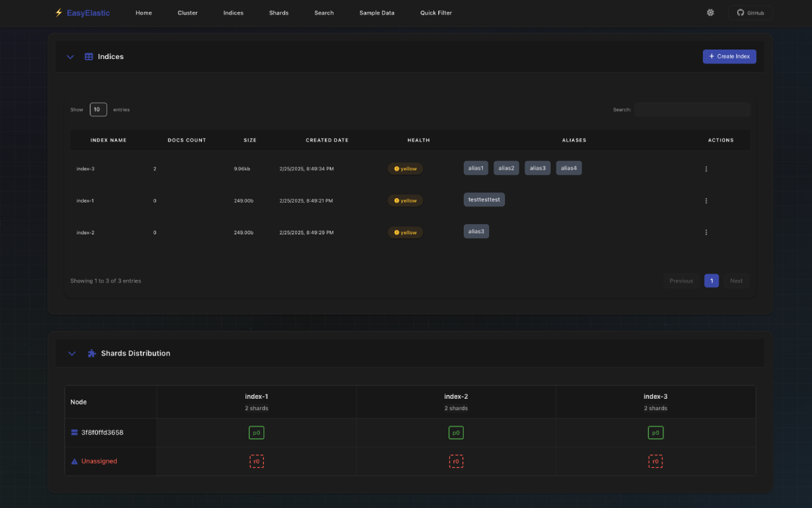The width and height of the screenshot is (812, 508).
Task: Select Cluster in the navigation bar
Action: 187,13
